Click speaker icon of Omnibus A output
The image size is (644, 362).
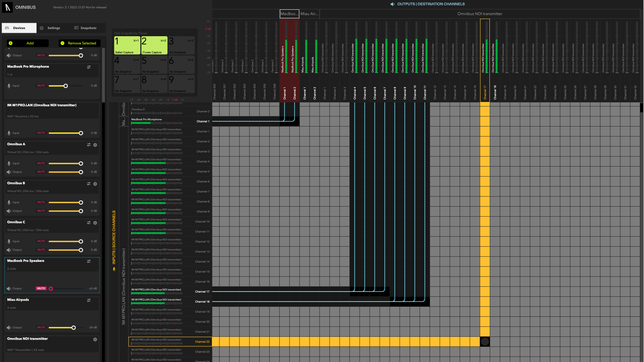tap(9, 172)
